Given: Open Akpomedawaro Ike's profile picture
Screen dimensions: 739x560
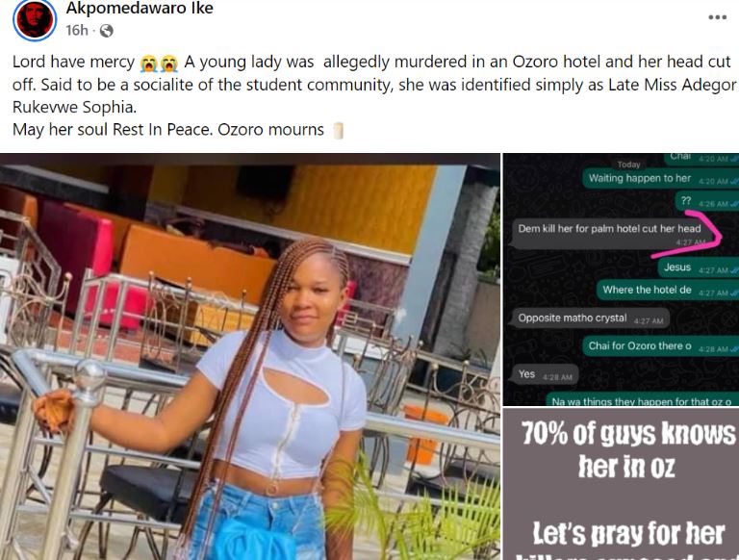Looking at the screenshot, I should (x=35, y=20).
